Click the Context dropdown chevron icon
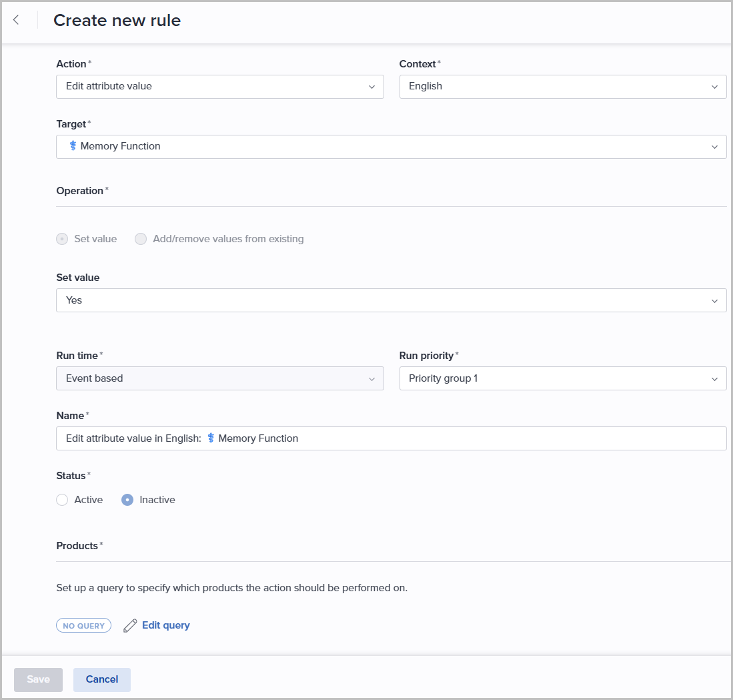The height and width of the screenshot is (700, 733). [714, 87]
